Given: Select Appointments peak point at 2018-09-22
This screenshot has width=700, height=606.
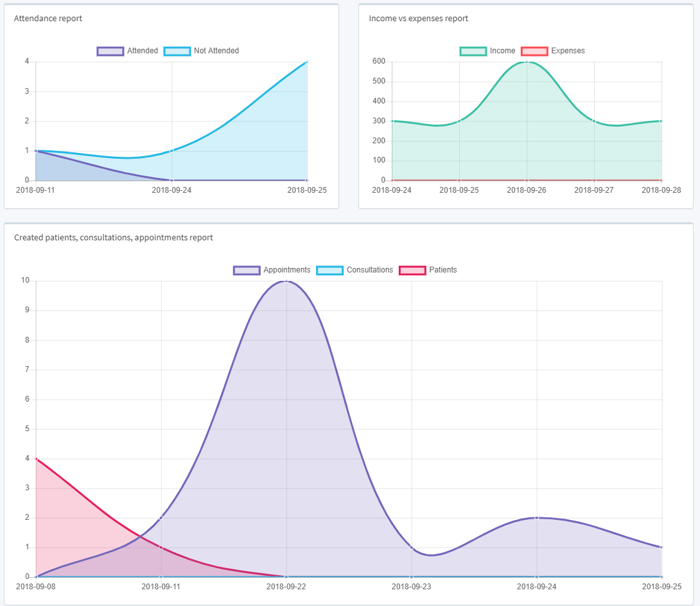Looking at the screenshot, I should tap(286, 281).
